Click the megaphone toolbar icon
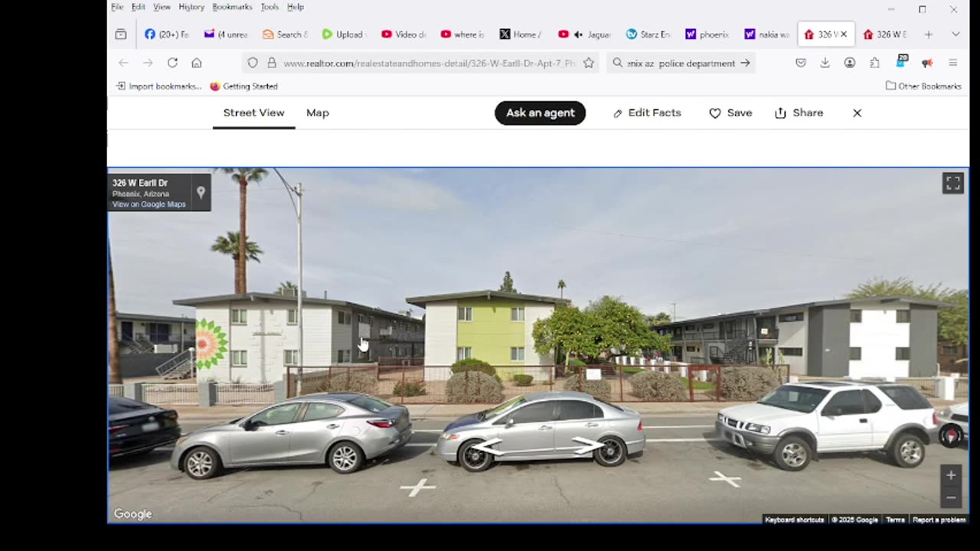Viewport: 980px width, 551px height. (x=927, y=63)
